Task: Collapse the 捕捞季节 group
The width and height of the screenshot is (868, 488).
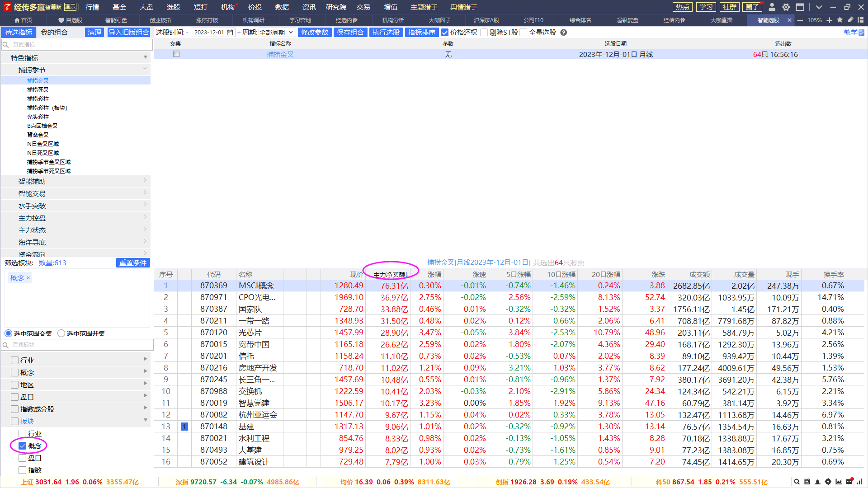Action: tap(146, 69)
